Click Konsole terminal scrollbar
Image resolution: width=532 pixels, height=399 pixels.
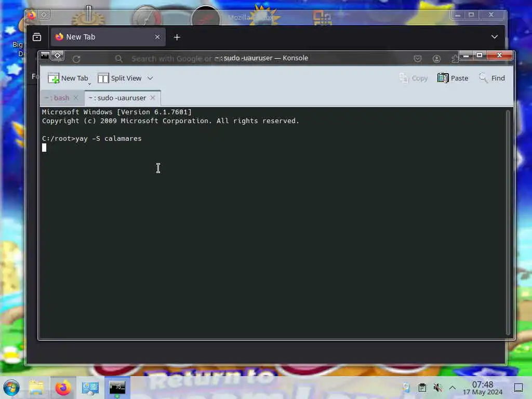508,222
